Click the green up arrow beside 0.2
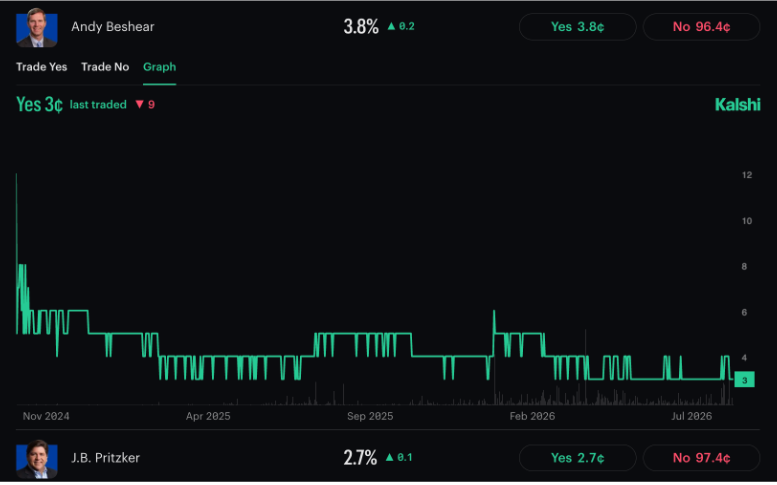Screen dimensions: 777x485 point(391,26)
